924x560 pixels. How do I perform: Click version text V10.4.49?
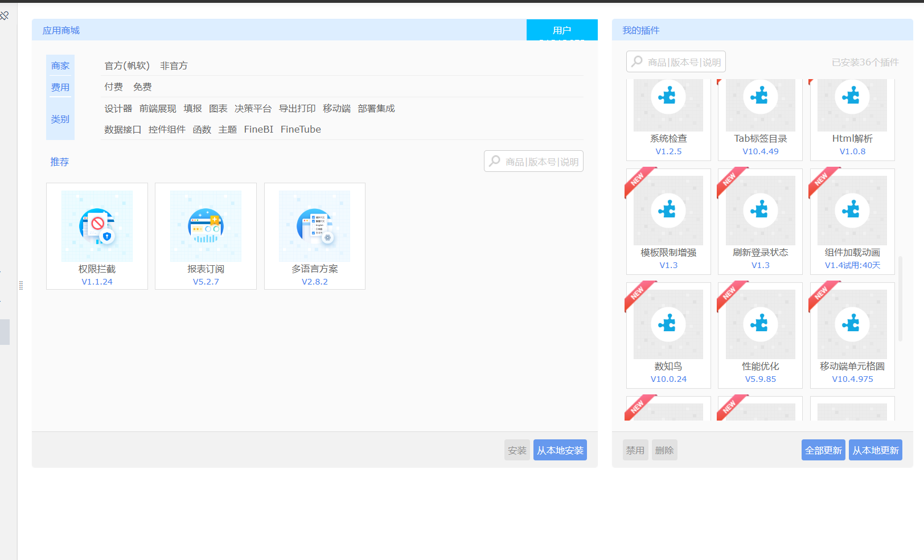point(761,151)
